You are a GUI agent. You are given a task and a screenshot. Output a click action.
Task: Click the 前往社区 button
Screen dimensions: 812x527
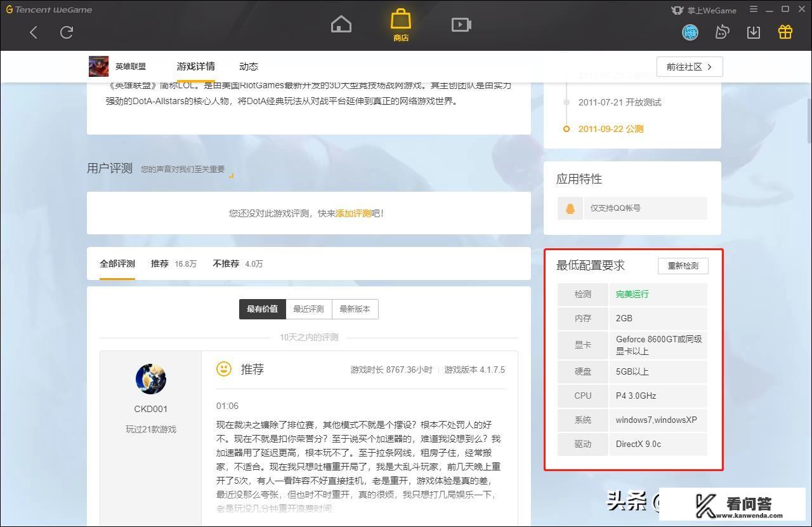point(690,67)
